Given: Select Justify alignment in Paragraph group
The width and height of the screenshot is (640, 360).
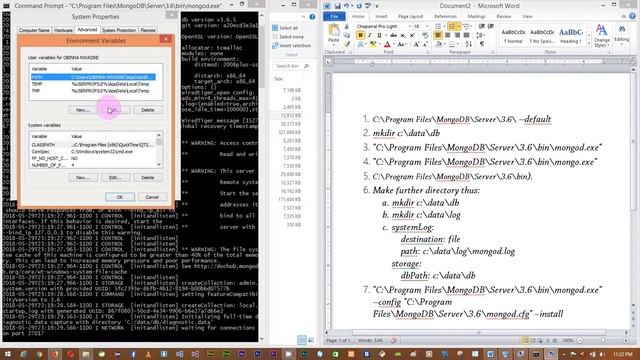Looking at the screenshot, I should [467, 36].
